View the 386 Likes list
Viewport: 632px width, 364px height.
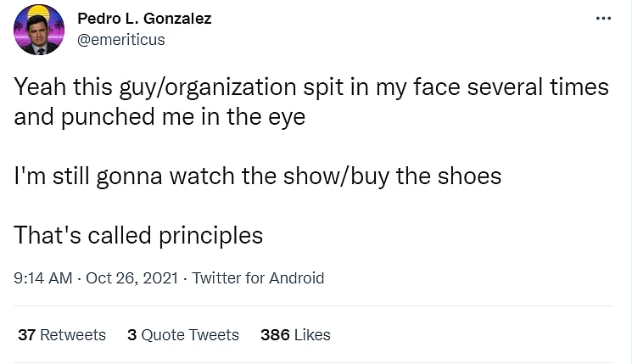pos(295,334)
